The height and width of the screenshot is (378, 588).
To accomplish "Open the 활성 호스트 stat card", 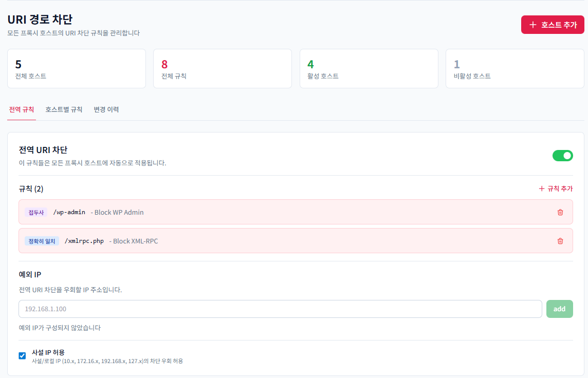I will click(369, 68).
